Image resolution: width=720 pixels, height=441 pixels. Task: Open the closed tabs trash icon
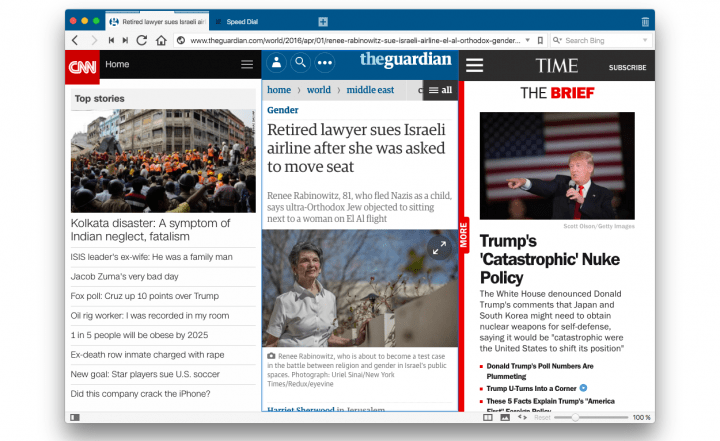[645, 22]
